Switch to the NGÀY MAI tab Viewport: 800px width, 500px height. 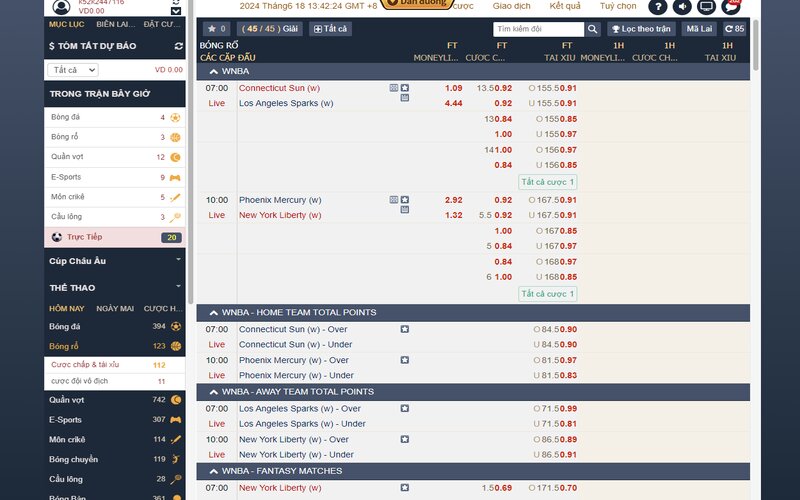(x=114, y=308)
